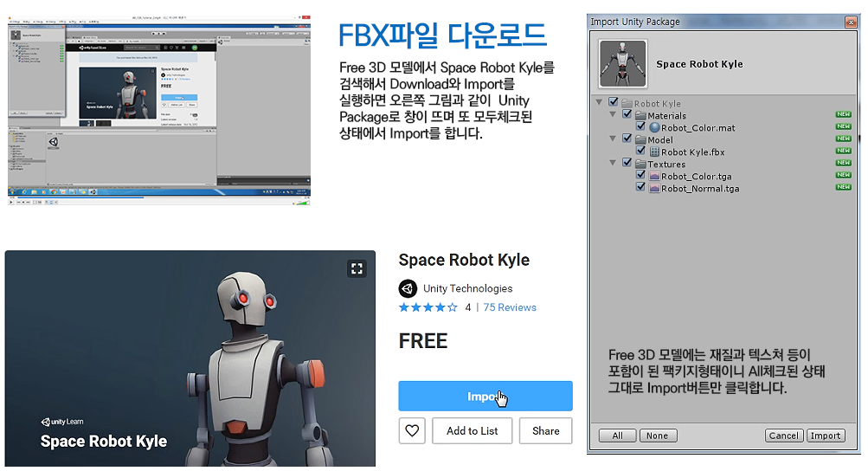The width and height of the screenshot is (868, 471).
Task: Select the Robot_Color.tga row label
Action: (x=697, y=177)
